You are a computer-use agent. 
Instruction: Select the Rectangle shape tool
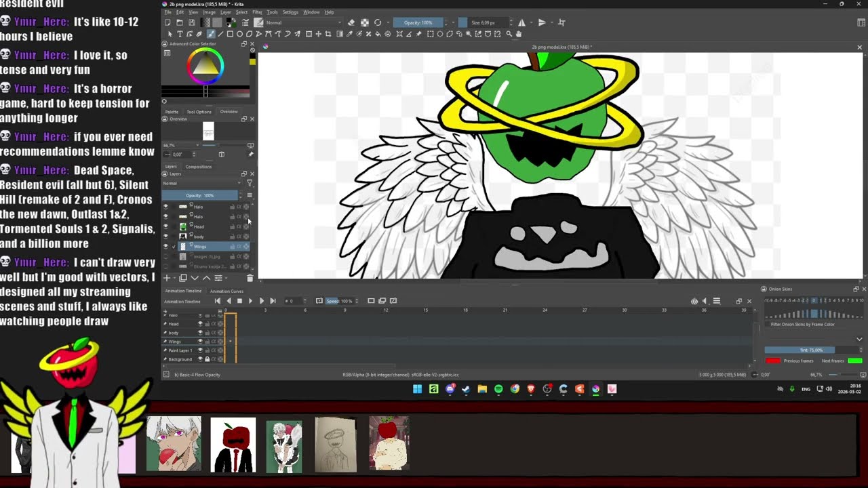click(x=230, y=34)
